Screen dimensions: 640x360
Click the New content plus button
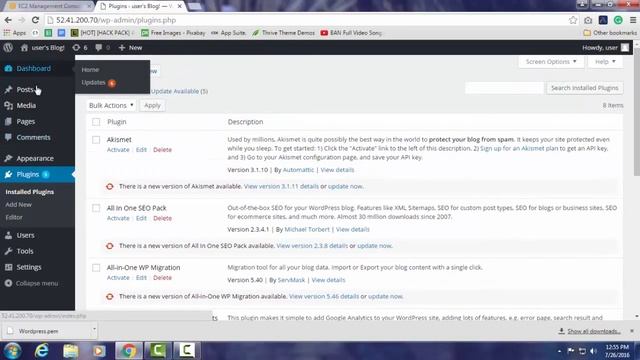130,47
